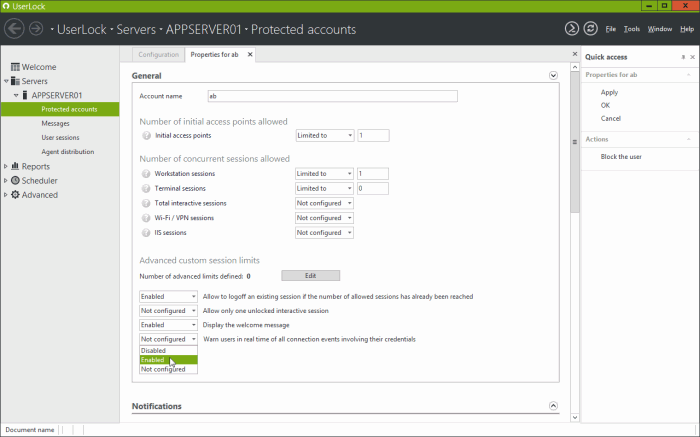This screenshot has height=437, width=700.
Task: Click Block the user action
Action: (621, 157)
